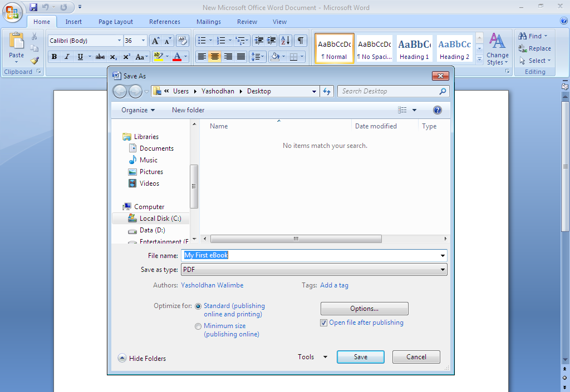Open the font size dropdown
Viewport: 570px width, 392px height.
[x=143, y=41]
